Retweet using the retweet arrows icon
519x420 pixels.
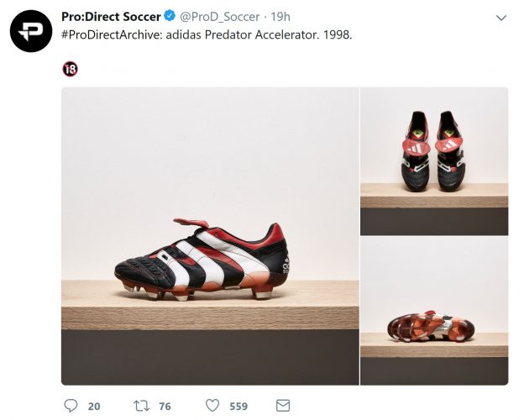pyautogui.click(x=142, y=406)
